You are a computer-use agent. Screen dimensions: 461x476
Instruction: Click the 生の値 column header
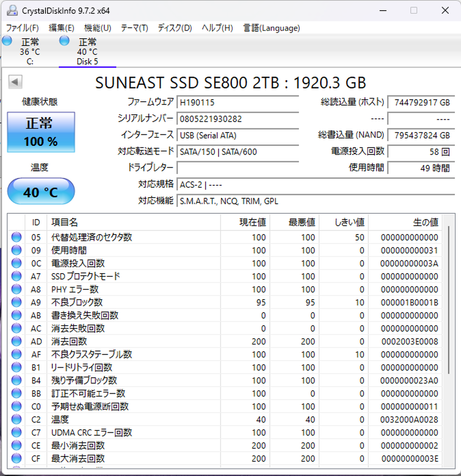(425, 222)
